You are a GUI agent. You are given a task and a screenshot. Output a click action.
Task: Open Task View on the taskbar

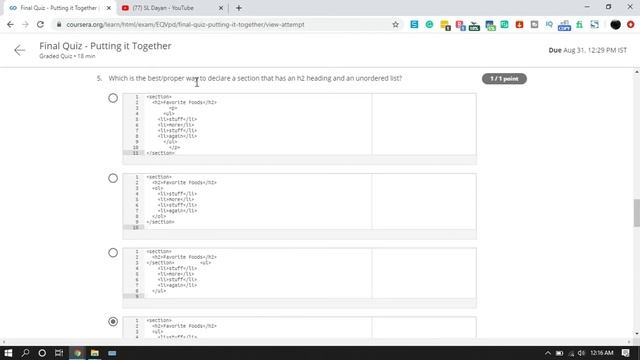[x=59, y=353]
